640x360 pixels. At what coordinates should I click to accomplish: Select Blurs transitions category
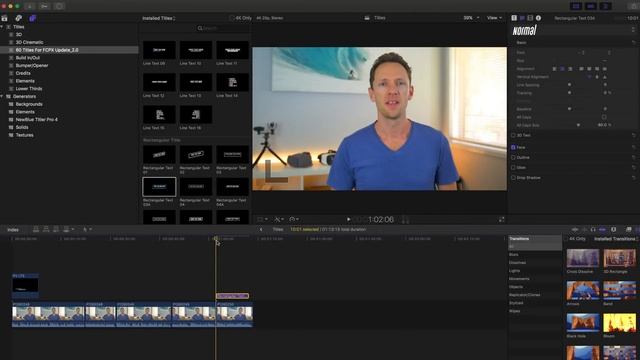click(x=513, y=255)
